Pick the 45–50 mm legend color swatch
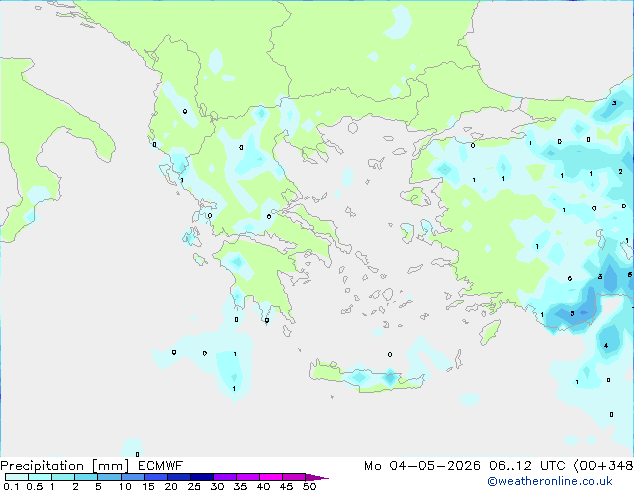The height and width of the screenshot is (490, 634). pos(294,477)
